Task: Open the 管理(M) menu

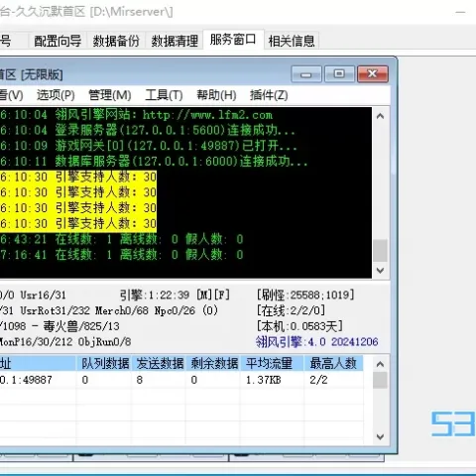Action: point(110,95)
